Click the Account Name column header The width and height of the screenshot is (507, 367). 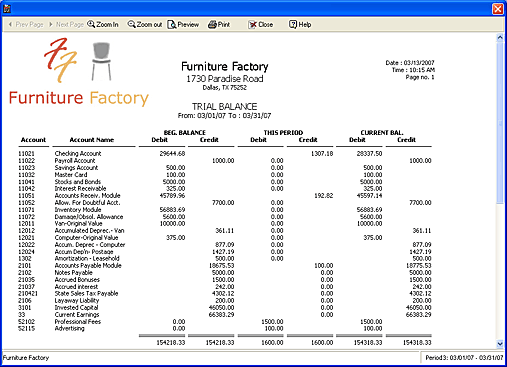click(x=92, y=140)
